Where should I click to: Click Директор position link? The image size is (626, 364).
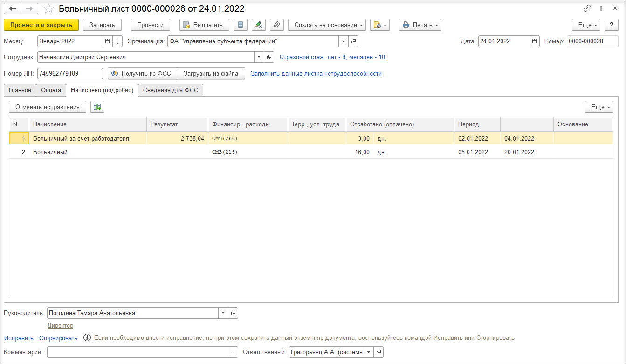[x=60, y=326]
